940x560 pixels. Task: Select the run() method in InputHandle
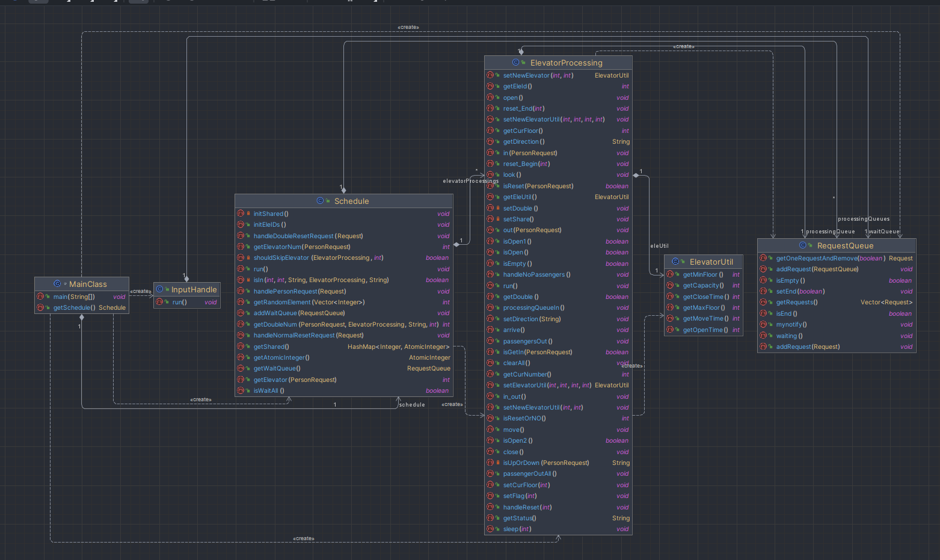(x=187, y=302)
